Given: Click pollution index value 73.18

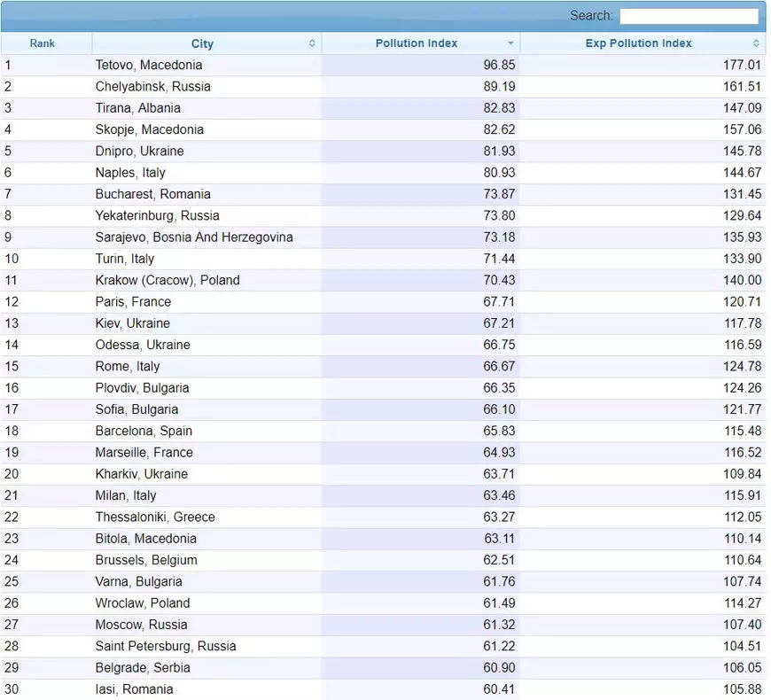Looking at the screenshot, I should point(499,237).
